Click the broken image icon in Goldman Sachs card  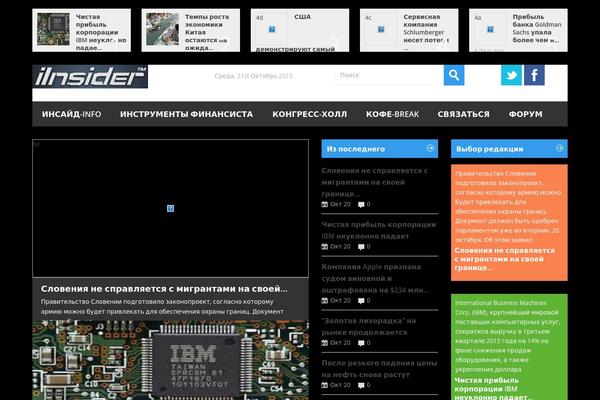click(490, 29)
